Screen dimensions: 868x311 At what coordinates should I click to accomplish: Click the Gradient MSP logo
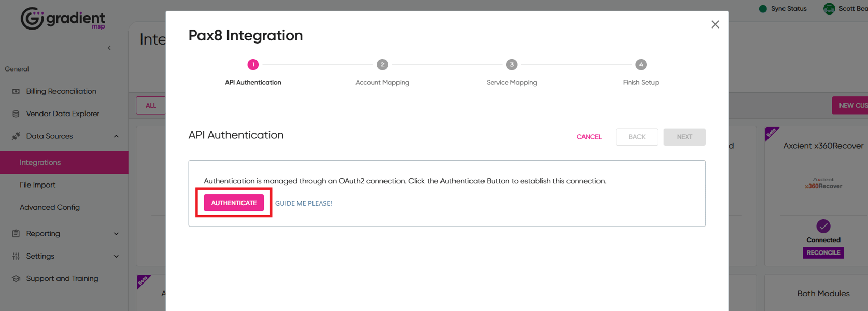(x=62, y=19)
